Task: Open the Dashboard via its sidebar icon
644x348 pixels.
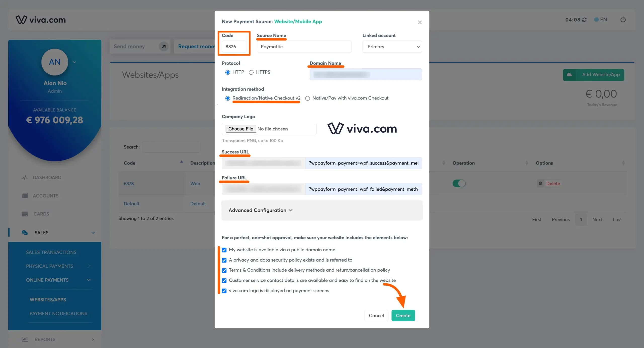Action: click(x=24, y=177)
